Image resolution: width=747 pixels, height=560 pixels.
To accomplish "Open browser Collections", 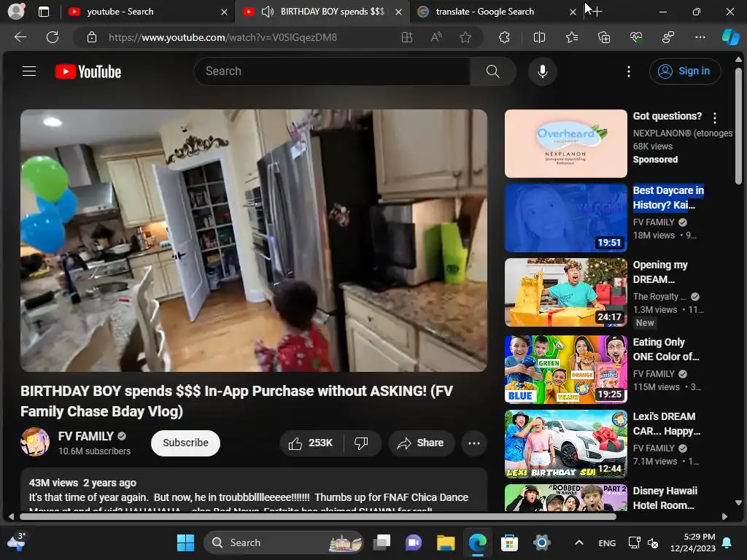I will tap(604, 37).
